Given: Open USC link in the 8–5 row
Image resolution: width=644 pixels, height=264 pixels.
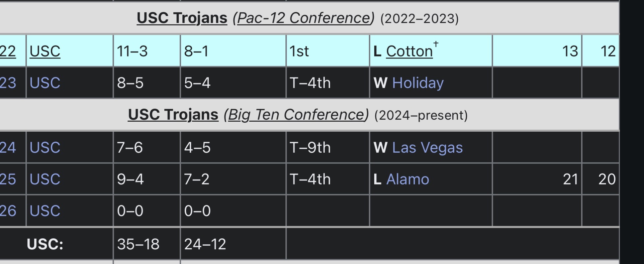Looking at the screenshot, I should (45, 83).
